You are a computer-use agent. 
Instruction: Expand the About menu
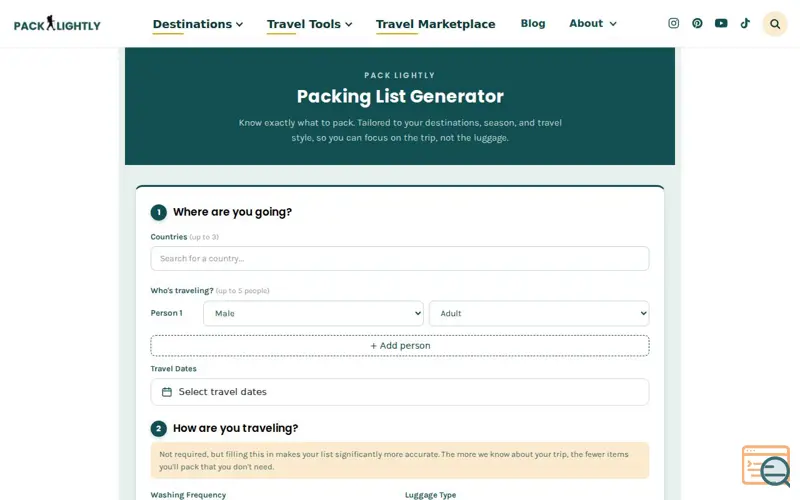click(x=593, y=23)
